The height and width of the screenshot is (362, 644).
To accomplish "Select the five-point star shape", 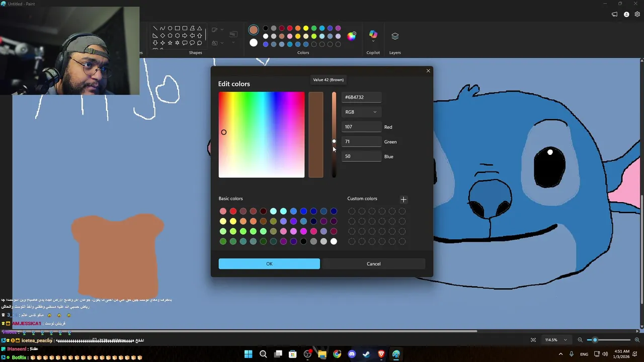I will pyautogui.click(x=170, y=43).
